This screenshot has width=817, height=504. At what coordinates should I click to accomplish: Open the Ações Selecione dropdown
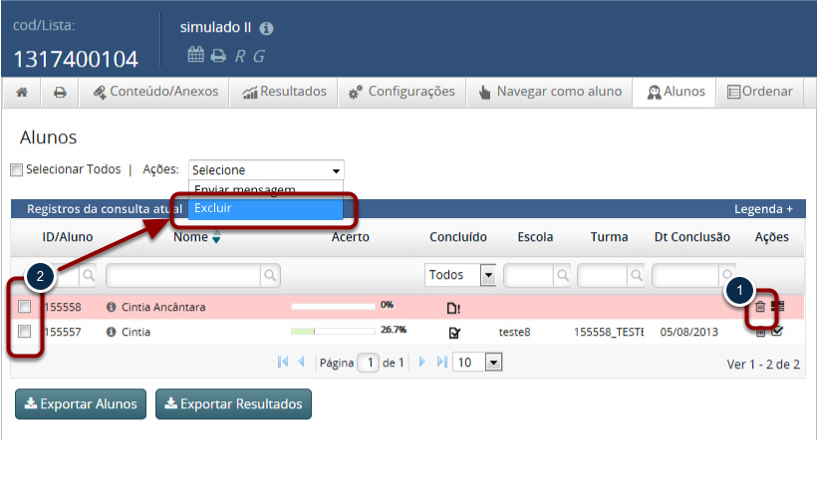pyautogui.click(x=266, y=169)
